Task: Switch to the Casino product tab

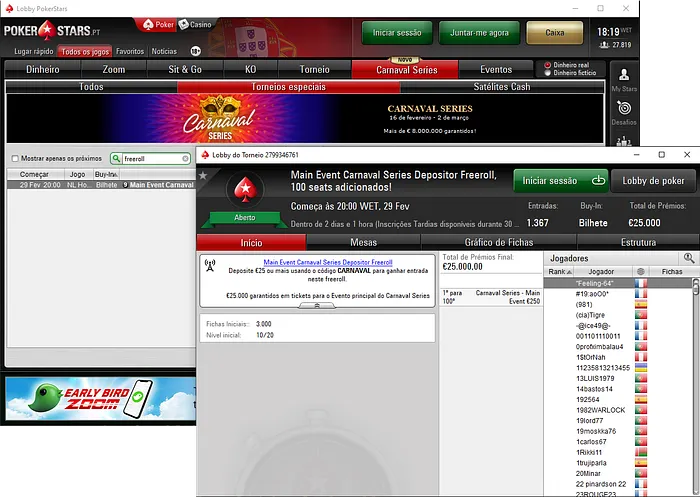Action: pyautogui.click(x=195, y=25)
